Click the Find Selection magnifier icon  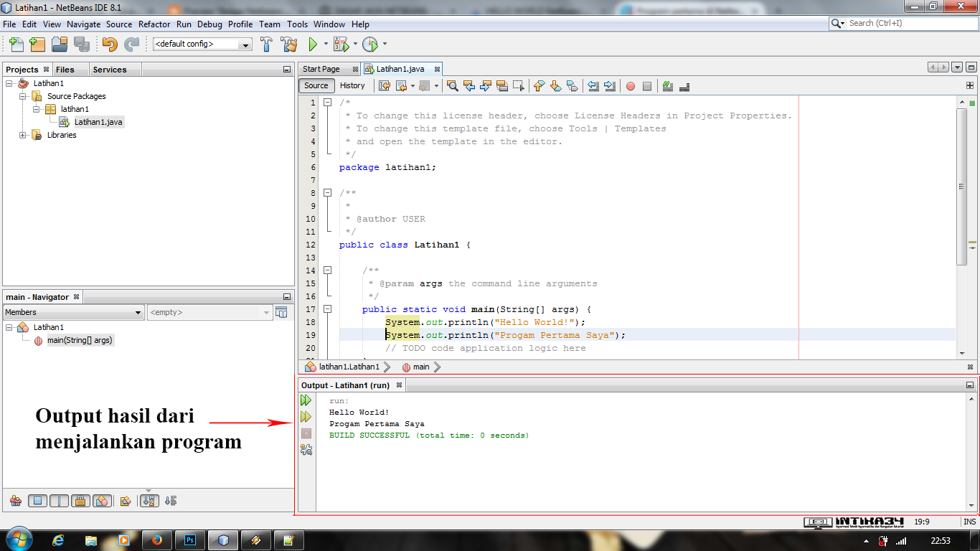click(453, 86)
